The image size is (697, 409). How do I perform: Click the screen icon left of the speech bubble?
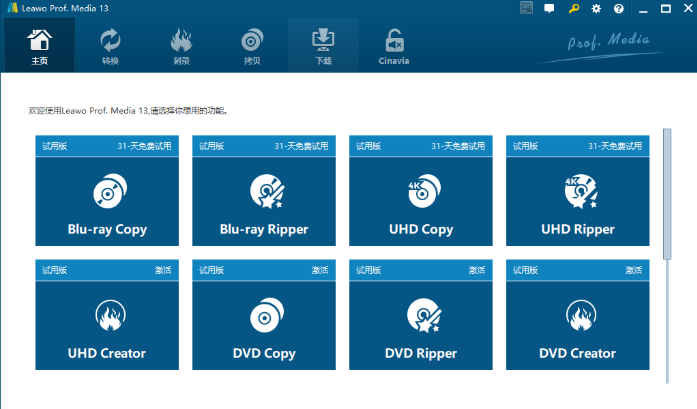(x=526, y=8)
